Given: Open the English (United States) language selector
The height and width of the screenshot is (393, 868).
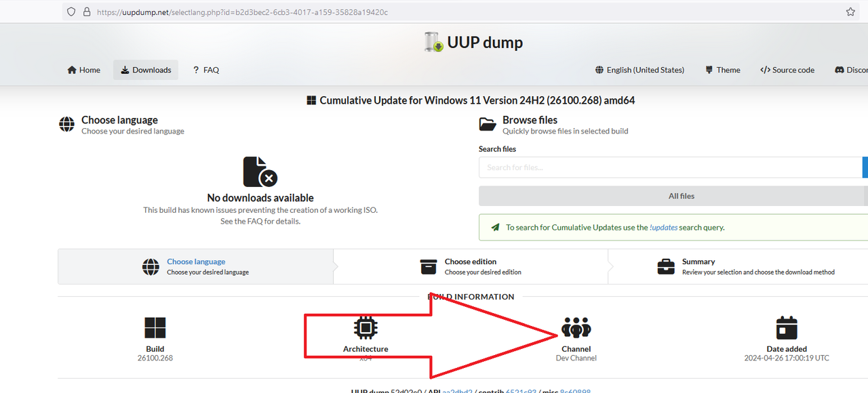Looking at the screenshot, I should (x=639, y=70).
